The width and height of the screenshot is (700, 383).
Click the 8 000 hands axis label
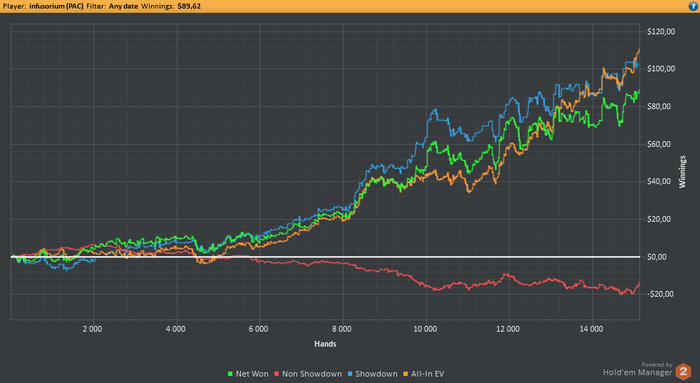(342, 329)
